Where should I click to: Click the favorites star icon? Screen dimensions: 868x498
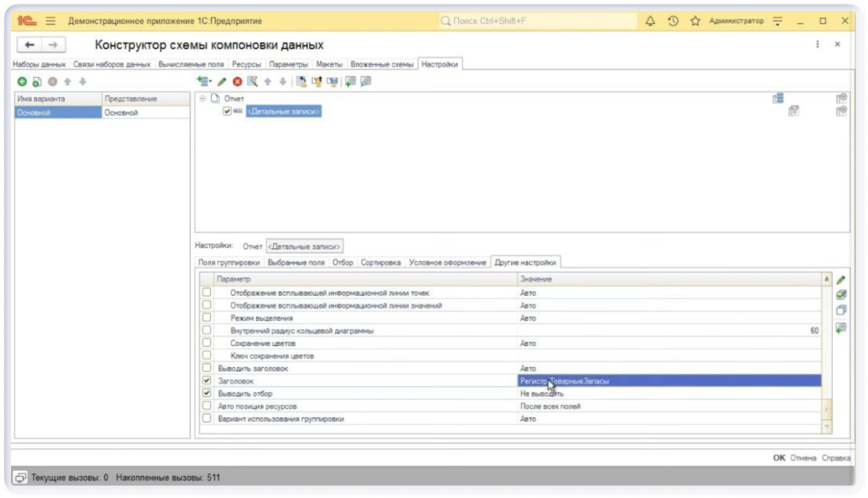point(695,21)
